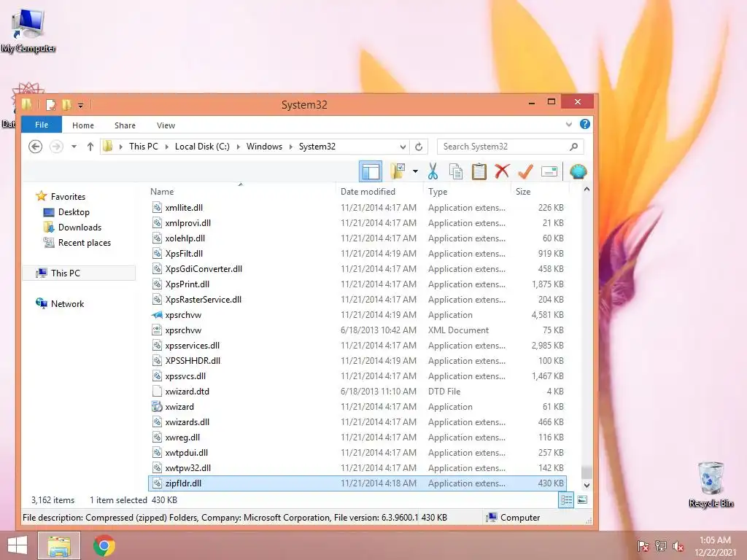Open Recent places in Favorites
The image size is (747, 560).
[85, 242]
